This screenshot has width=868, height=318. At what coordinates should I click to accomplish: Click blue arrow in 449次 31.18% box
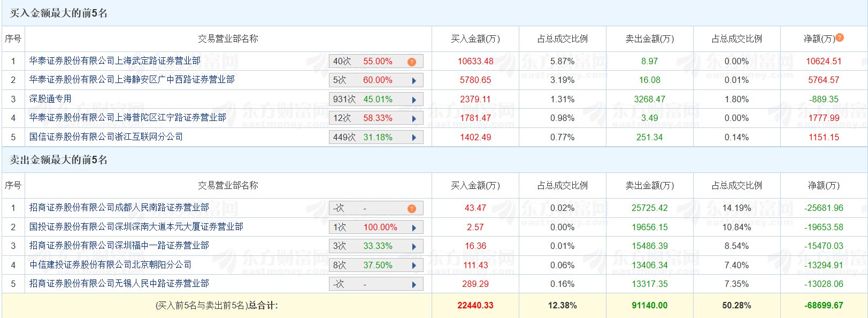414,138
